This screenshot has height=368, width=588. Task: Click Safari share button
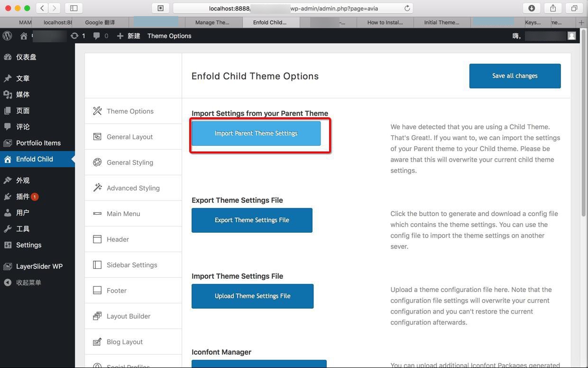click(x=553, y=8)
